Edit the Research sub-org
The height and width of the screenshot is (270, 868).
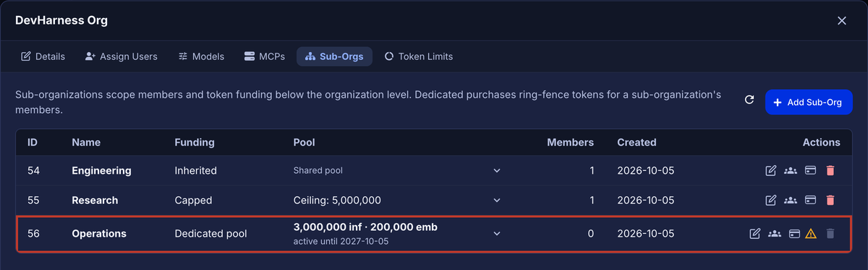click(771, 200)
